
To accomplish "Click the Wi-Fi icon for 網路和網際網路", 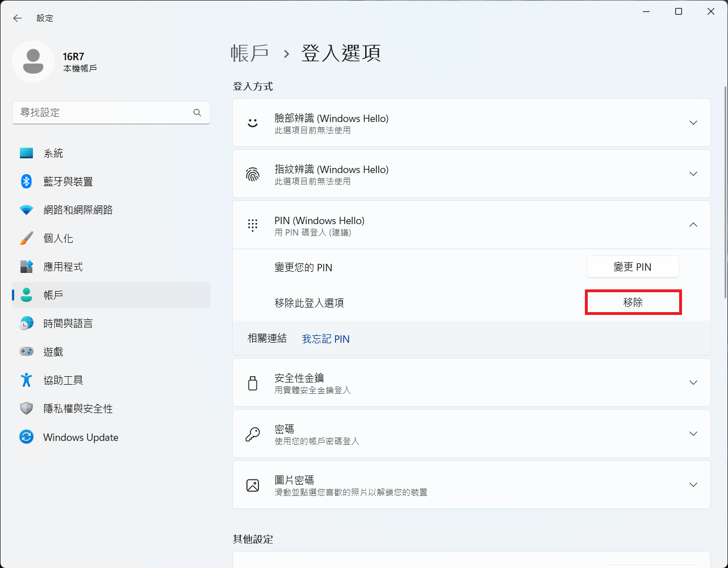I will [26, 210].
